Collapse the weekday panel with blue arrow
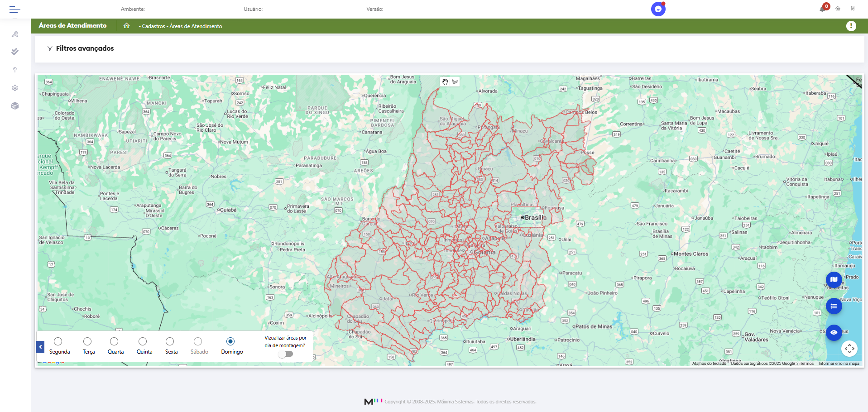Screen dimensions: 868x412 click(x=40, y=347)
